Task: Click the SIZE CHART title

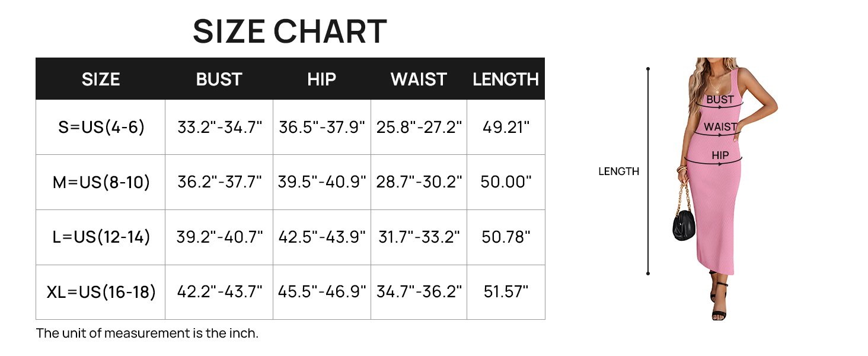Action: coord(289,32)
